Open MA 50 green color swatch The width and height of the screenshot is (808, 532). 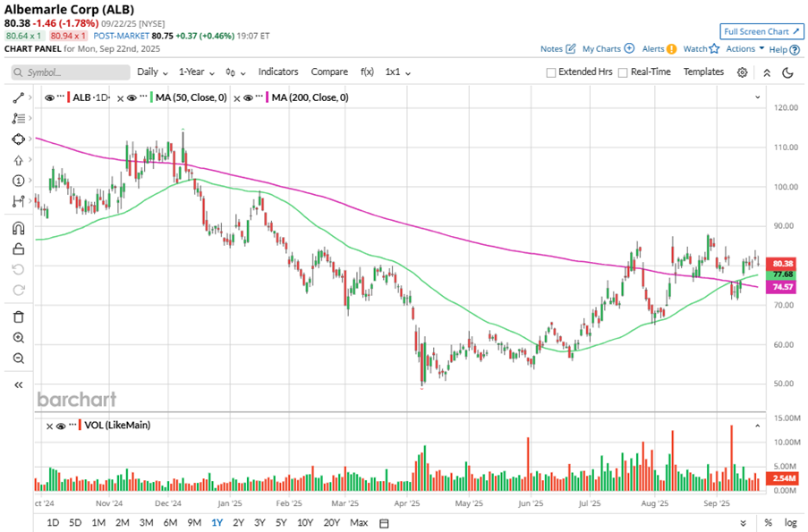pos(151,97)
